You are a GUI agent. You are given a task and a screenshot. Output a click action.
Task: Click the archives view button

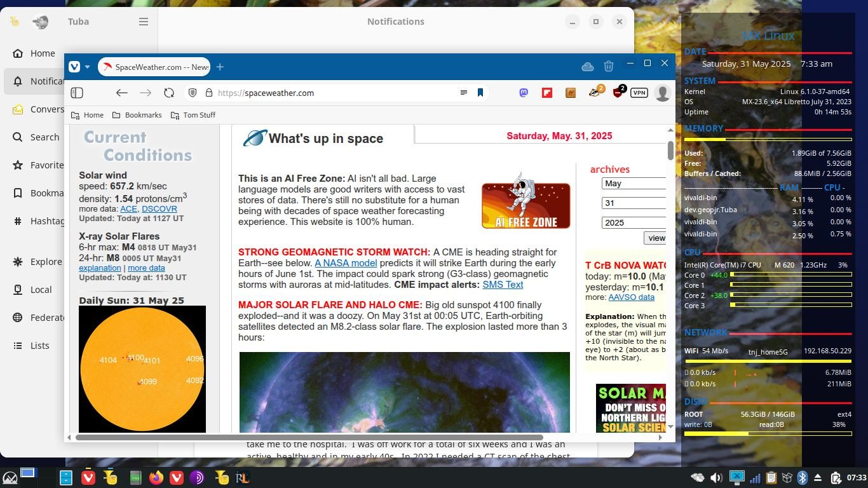tap(654, 238)
